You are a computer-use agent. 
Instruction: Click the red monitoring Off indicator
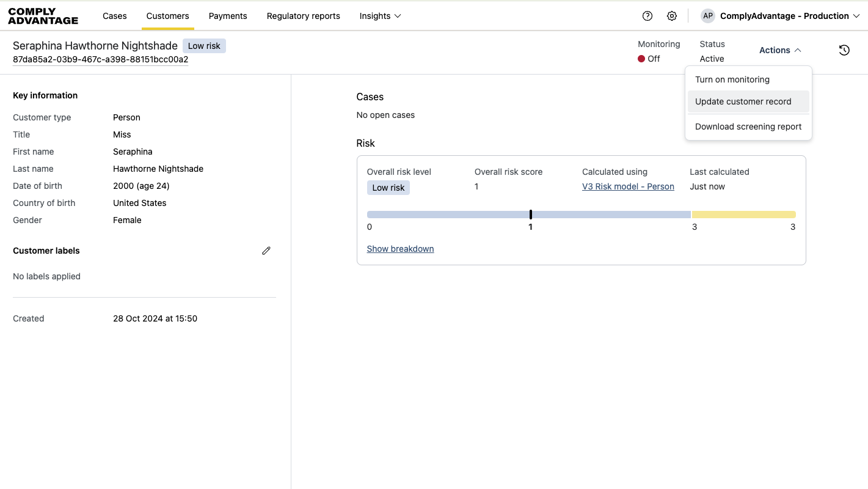642,59
